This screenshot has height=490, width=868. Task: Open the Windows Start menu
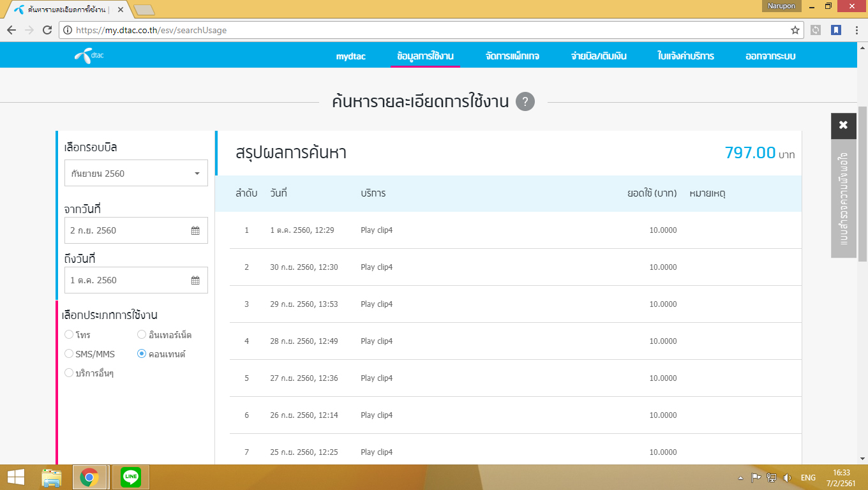pos(15,477)
